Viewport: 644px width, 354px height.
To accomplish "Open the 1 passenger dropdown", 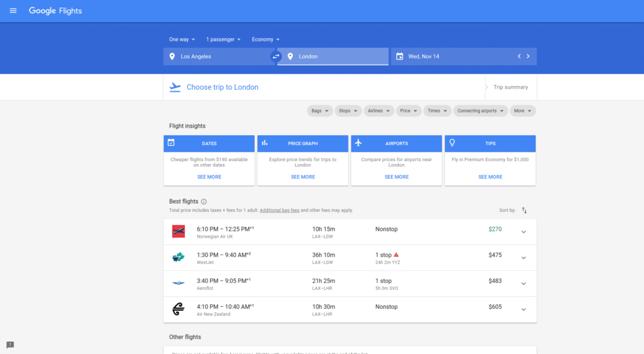I will point(223,40).
